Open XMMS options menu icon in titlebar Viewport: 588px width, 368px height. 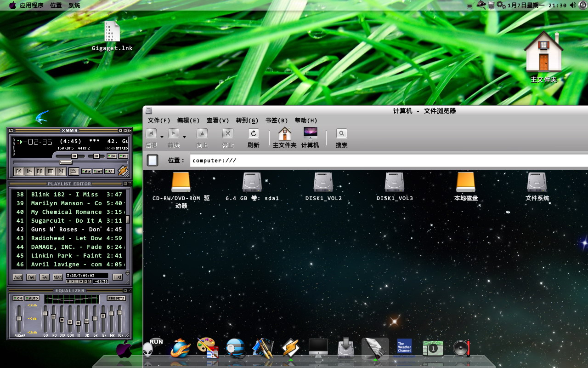(11, 131)
